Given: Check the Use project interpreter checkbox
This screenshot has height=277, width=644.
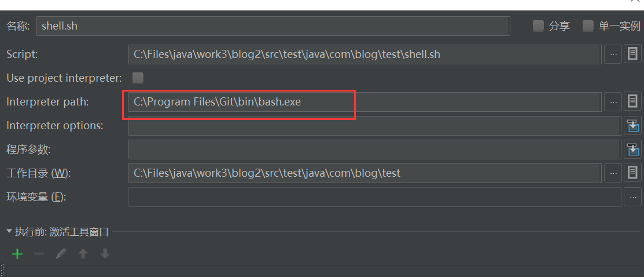Looking at the screenshot, I should click(138, 78).
